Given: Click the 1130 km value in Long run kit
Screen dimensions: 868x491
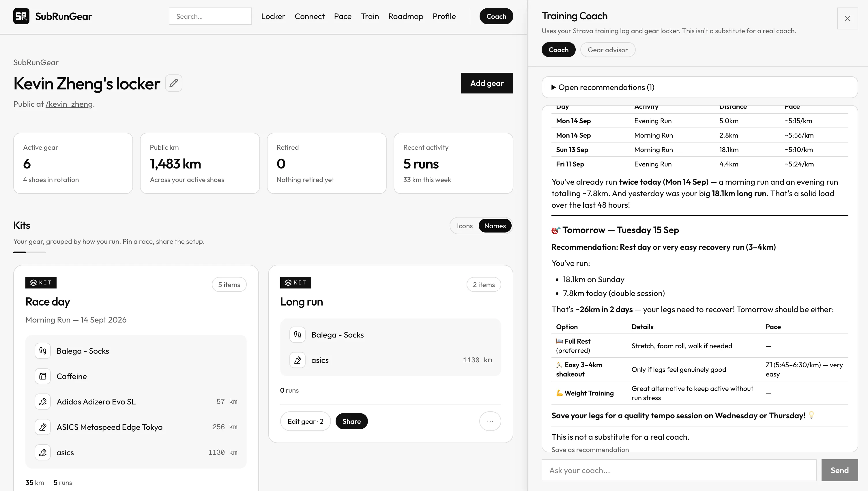Looking at the screenshot, I should [x=477, y=360].
